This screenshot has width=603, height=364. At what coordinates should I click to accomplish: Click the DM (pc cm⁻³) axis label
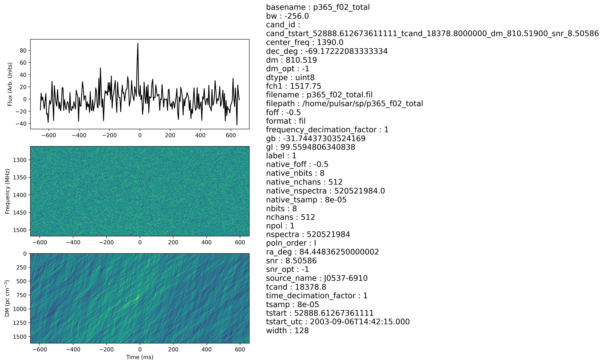[x=7, y=298]
